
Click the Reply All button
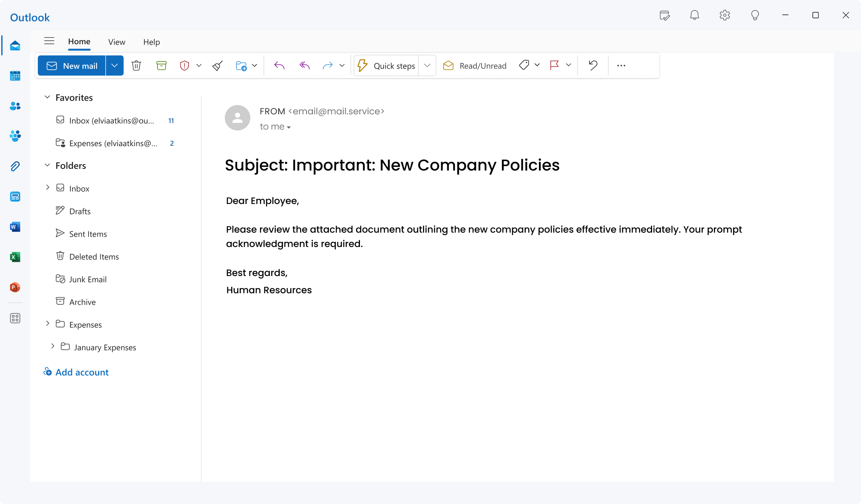coord(304,65)
